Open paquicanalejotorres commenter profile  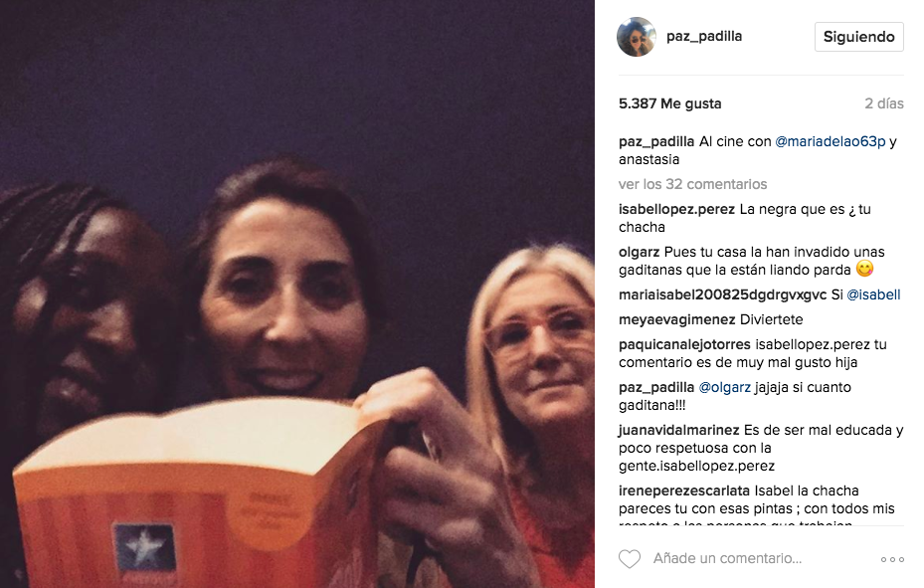[684, 344]
